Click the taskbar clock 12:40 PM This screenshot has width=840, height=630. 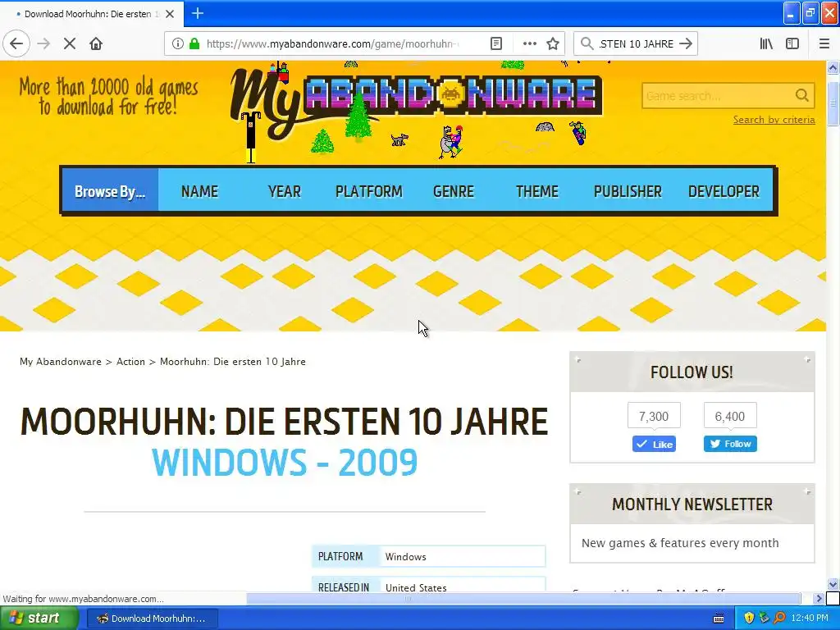pyautogui.click(x=810, y=619)
